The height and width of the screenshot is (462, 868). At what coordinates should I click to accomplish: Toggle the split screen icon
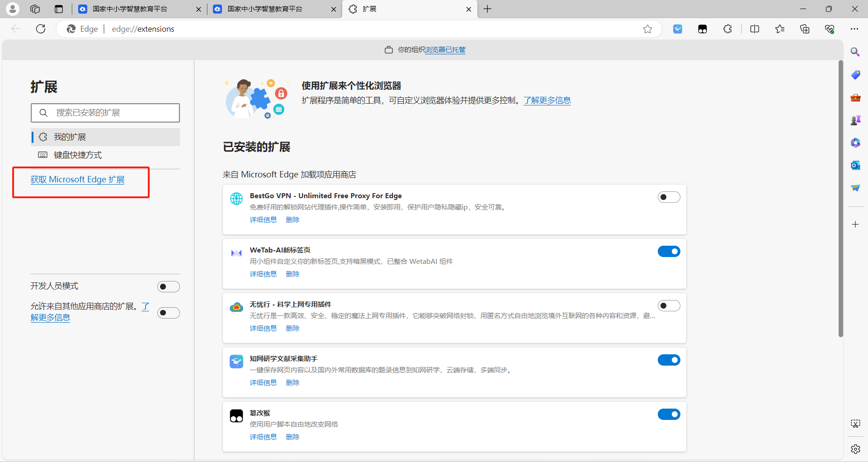click(755, 29)
